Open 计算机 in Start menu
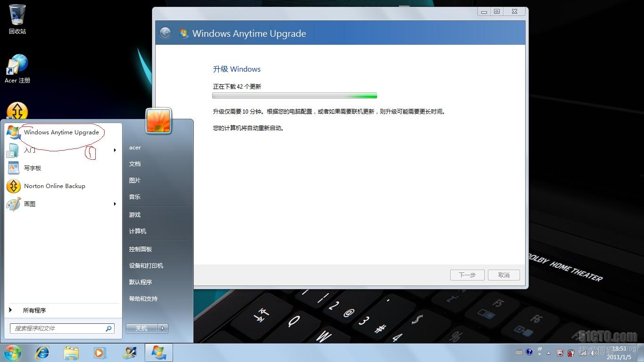The image size is (644, 362). coord(138,231)
